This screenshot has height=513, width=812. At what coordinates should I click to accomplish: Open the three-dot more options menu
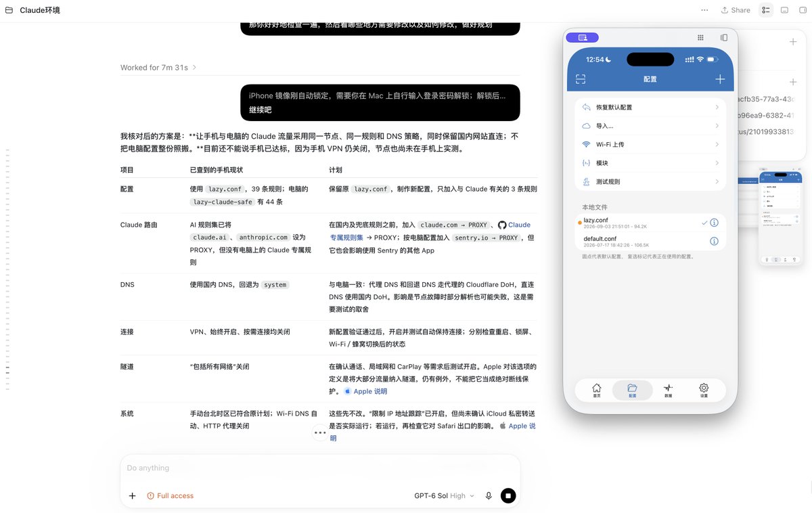[704, 10]
